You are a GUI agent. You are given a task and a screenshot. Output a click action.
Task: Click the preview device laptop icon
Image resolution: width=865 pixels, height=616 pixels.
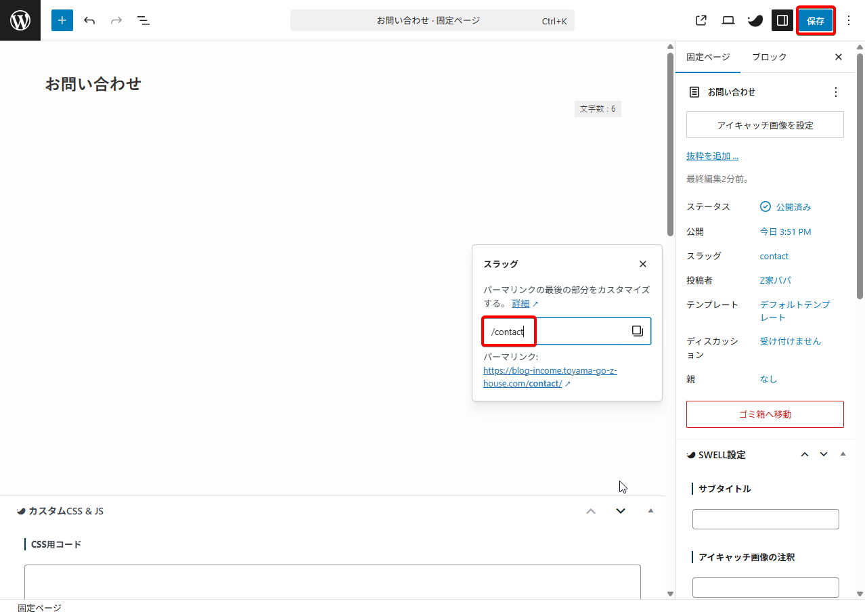[728, 20]
